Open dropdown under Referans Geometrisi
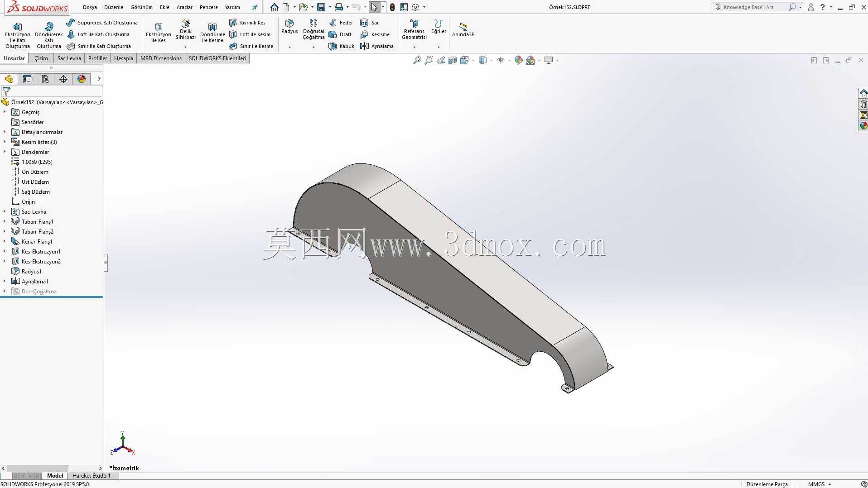 pyautogui.click(x=414, y=47)
